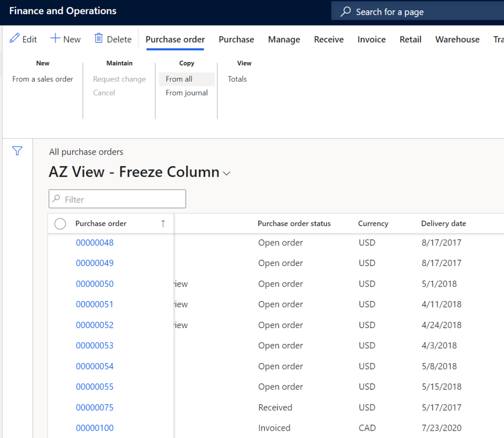Expand the AZ View - Freeze Column dropdown

tap(227, 173)
